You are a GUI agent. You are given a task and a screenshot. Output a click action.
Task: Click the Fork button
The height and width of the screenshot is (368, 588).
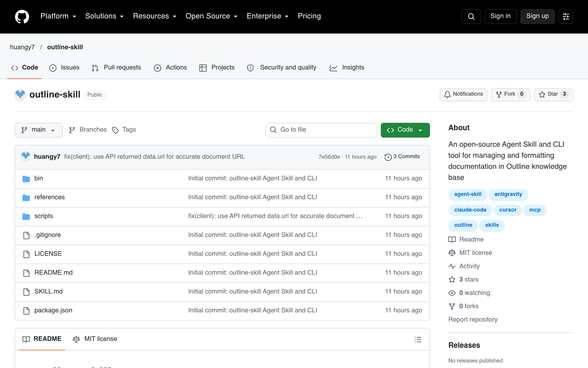[511, 95]
